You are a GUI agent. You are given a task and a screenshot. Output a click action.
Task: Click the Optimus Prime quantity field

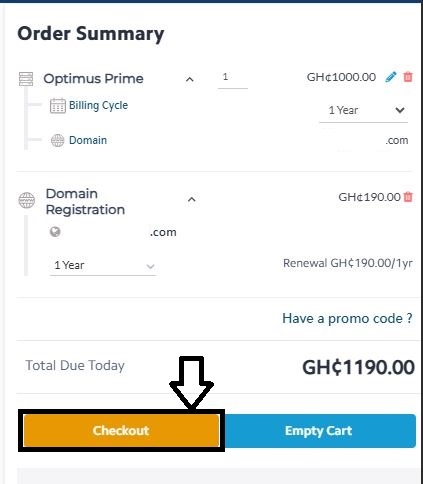click(x=233, y=78)
